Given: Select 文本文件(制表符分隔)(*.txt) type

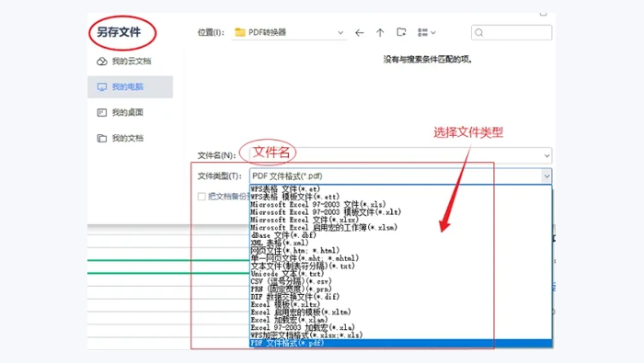Looking at the screenshot, I should tap(400, 267).
